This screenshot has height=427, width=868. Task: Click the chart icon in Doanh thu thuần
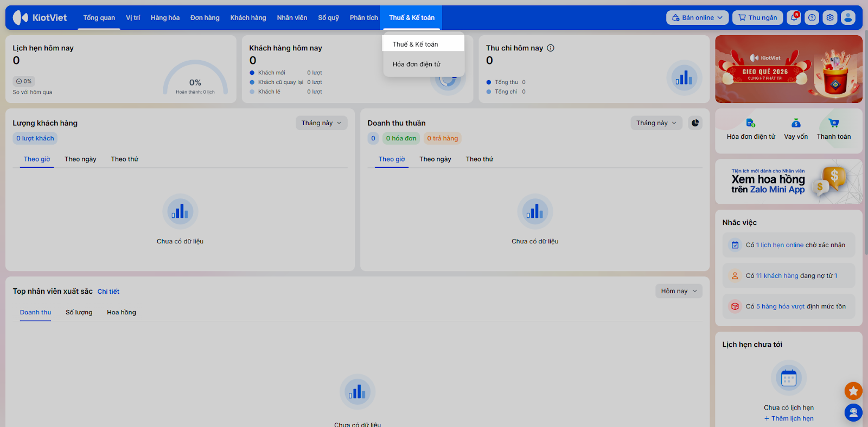click(x=535, y=211)
